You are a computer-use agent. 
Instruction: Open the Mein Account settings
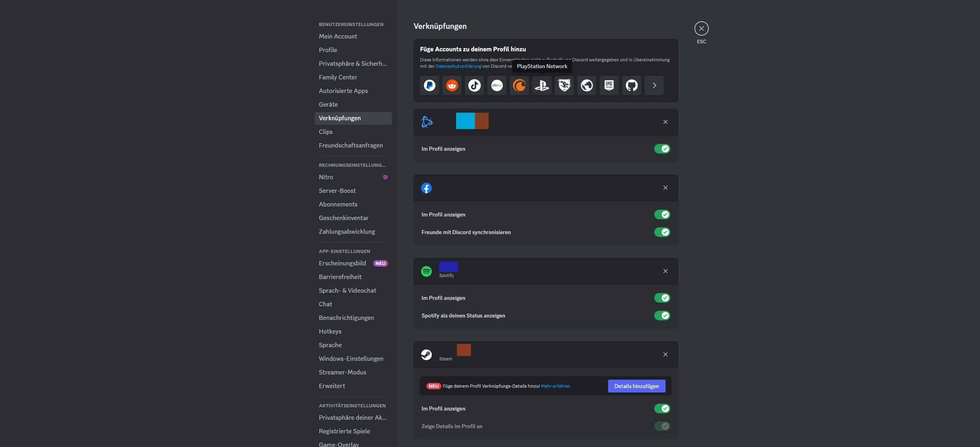click(x=338, y=36)
